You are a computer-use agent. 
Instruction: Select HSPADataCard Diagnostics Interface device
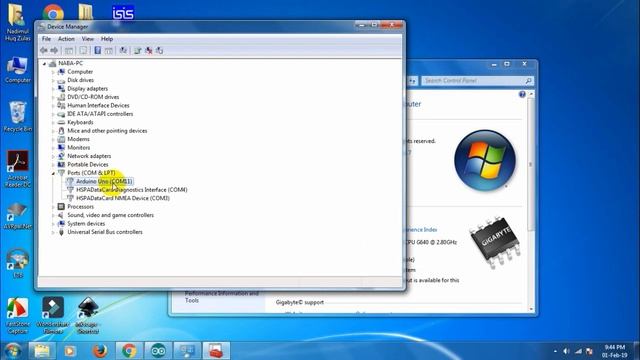tap(131, 190)
